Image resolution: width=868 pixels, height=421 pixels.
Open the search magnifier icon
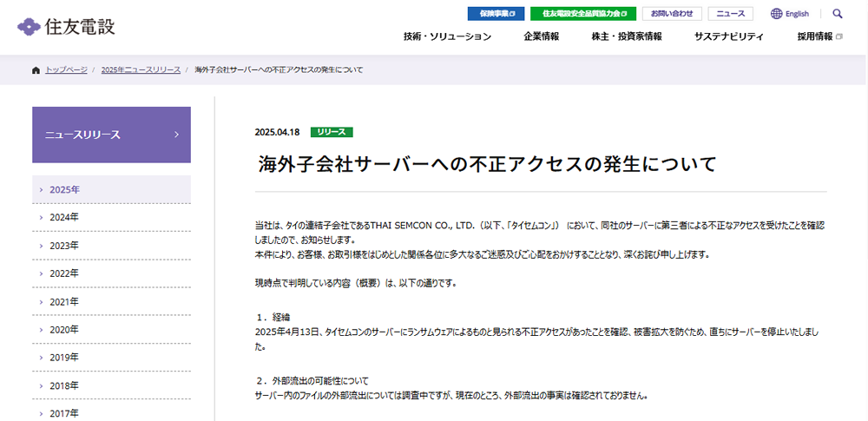pyautogui.click(x=837, y=14)
